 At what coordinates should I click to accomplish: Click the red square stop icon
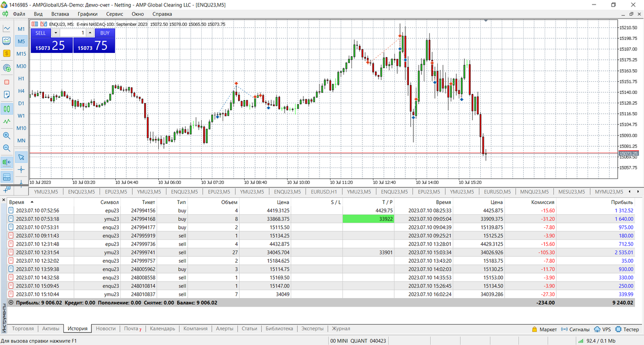7,82
